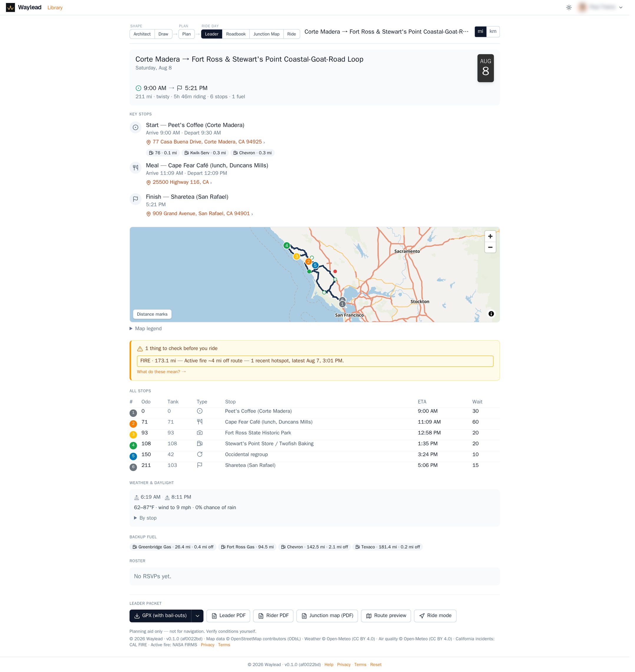This screenshot has height=672, width=635.
Task: Open the Junction Map tab
Action: [269, 34]
